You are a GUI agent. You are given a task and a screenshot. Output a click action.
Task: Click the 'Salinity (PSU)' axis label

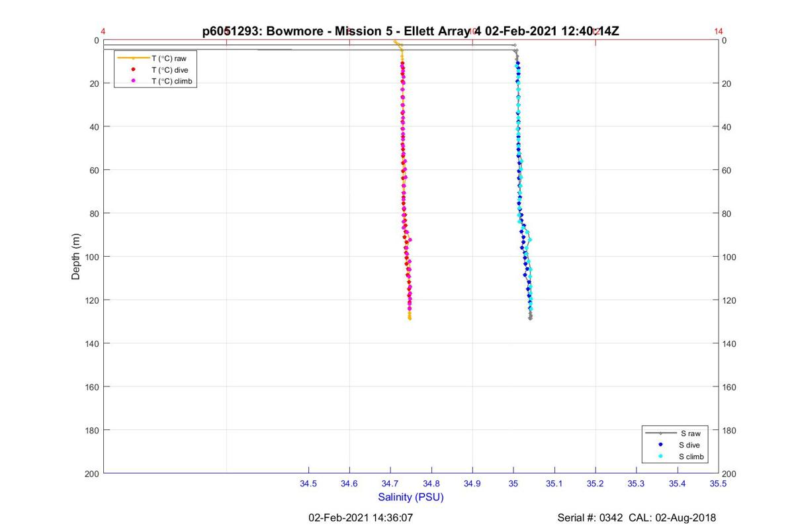tap(411, 498)
